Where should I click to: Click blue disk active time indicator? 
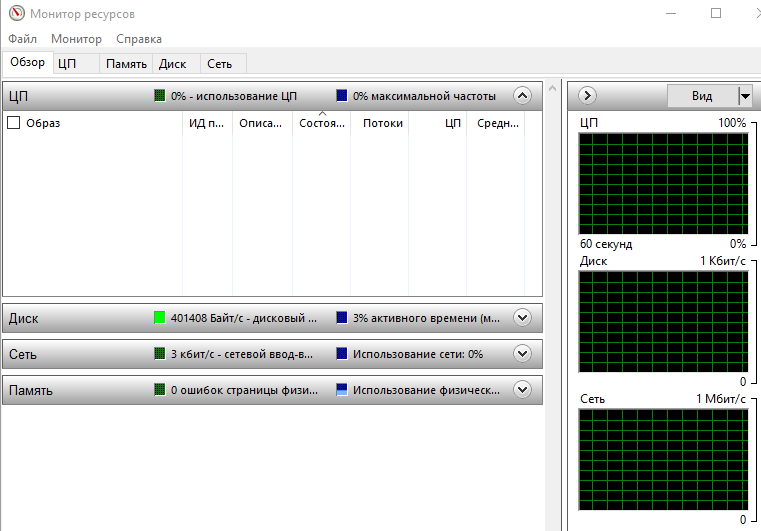coord(342,318)
